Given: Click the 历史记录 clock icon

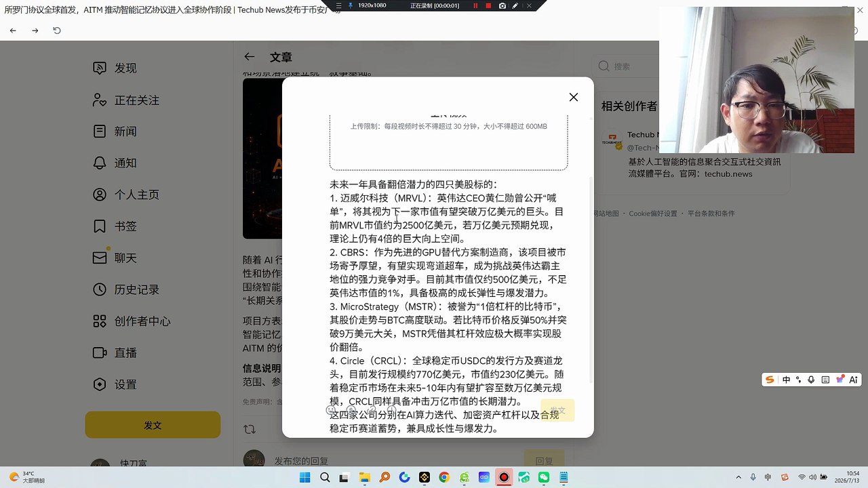Looking at the screenshot, I should (x=100, y=289).
